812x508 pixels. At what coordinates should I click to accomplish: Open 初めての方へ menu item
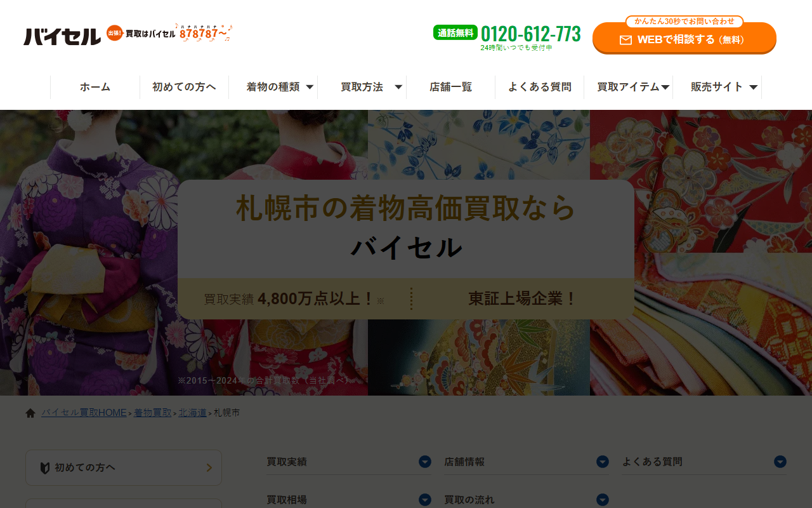[184, 87]
